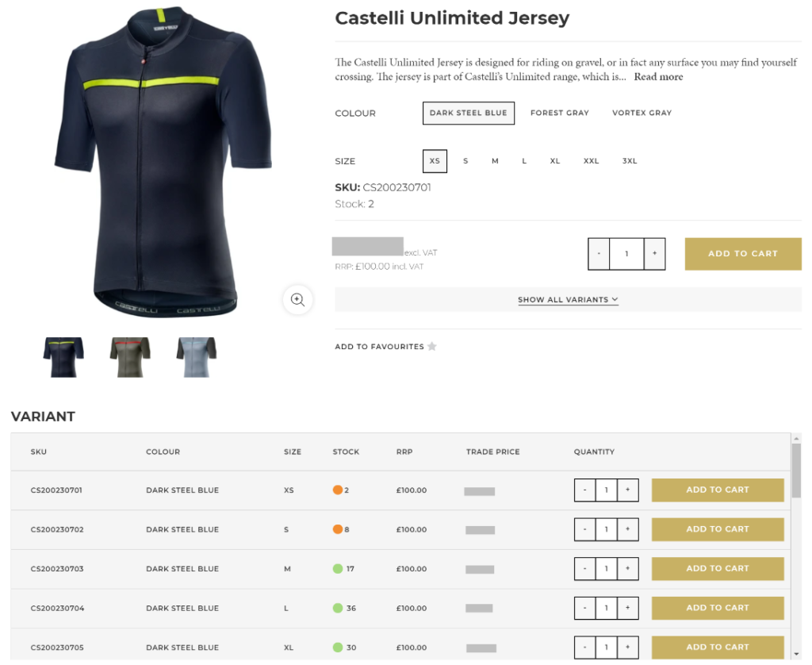View the forest gray jersey thumbnail
Image resolution: width=812 pixels, height=665 pixels.
pyautogui.click(x=130, y=357)
